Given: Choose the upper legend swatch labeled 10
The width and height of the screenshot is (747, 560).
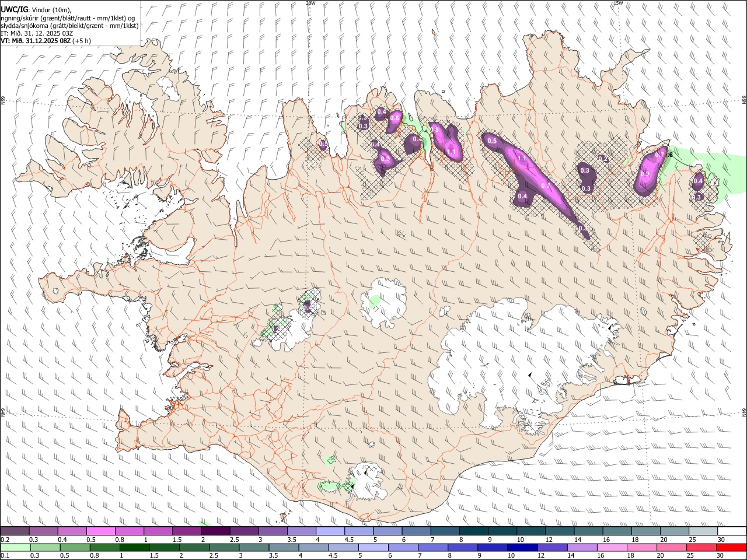Looking at the screenshot, I should tap(530, 531).
